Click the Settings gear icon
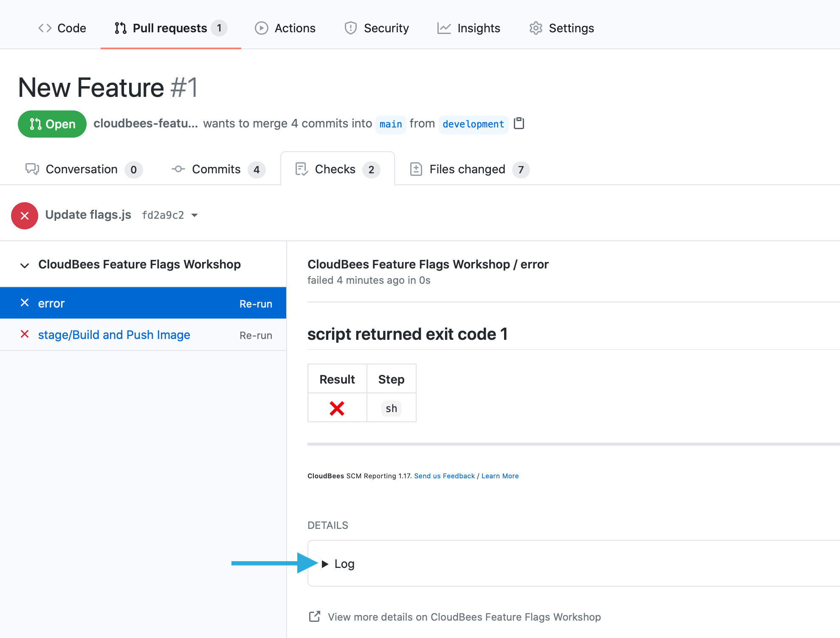Viewport: 840px width, 638px height. click(x=535, y=28)
